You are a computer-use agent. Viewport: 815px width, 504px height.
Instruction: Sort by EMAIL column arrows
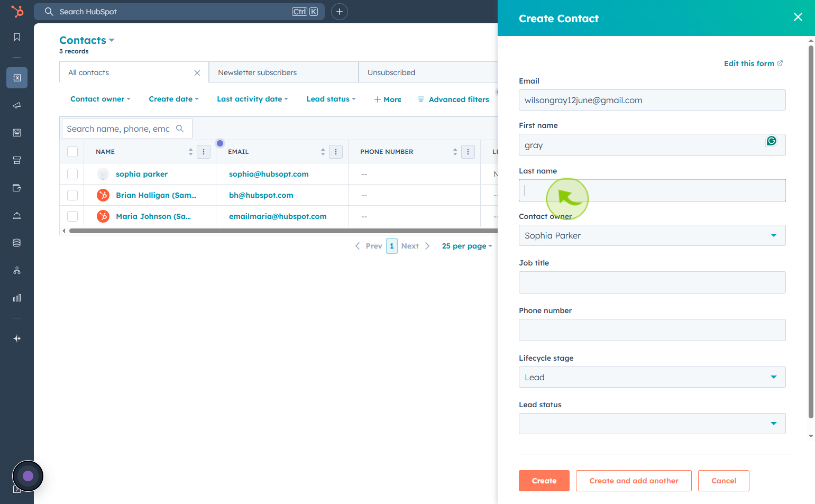point(323,152)
